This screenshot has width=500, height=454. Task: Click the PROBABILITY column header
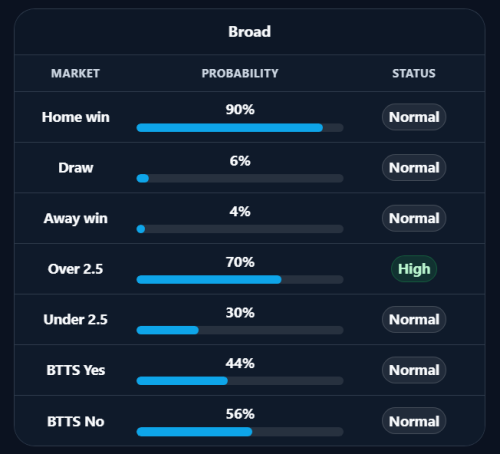point(240,73)
